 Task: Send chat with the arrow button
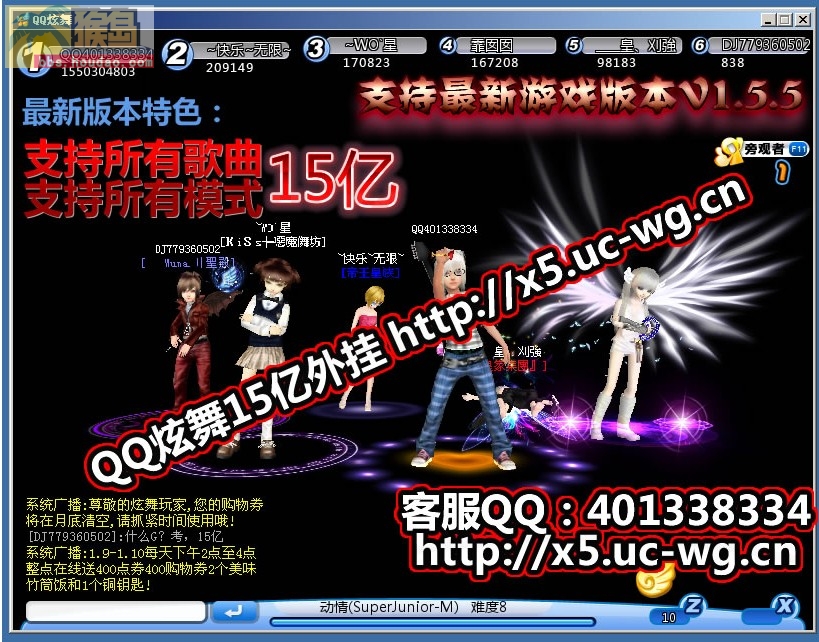[x=235, y=611]
